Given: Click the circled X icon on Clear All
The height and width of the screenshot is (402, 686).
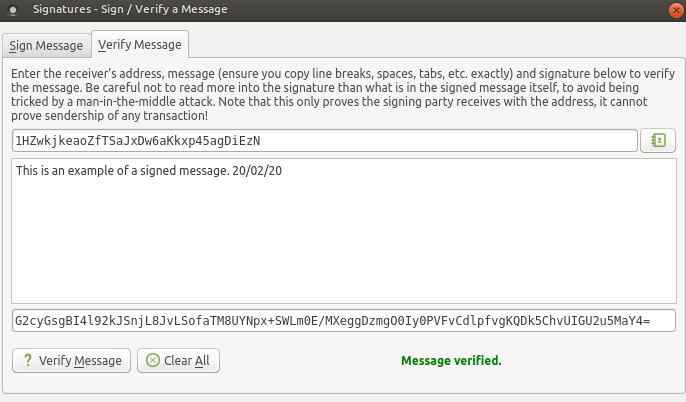Looking at the screenshot, I should coord(153,360).
